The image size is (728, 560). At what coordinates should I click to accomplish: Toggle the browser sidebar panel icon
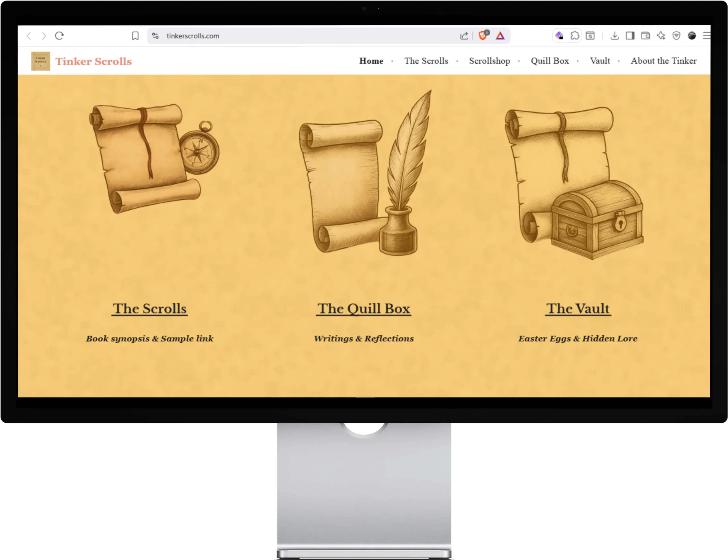pos(630,36)
